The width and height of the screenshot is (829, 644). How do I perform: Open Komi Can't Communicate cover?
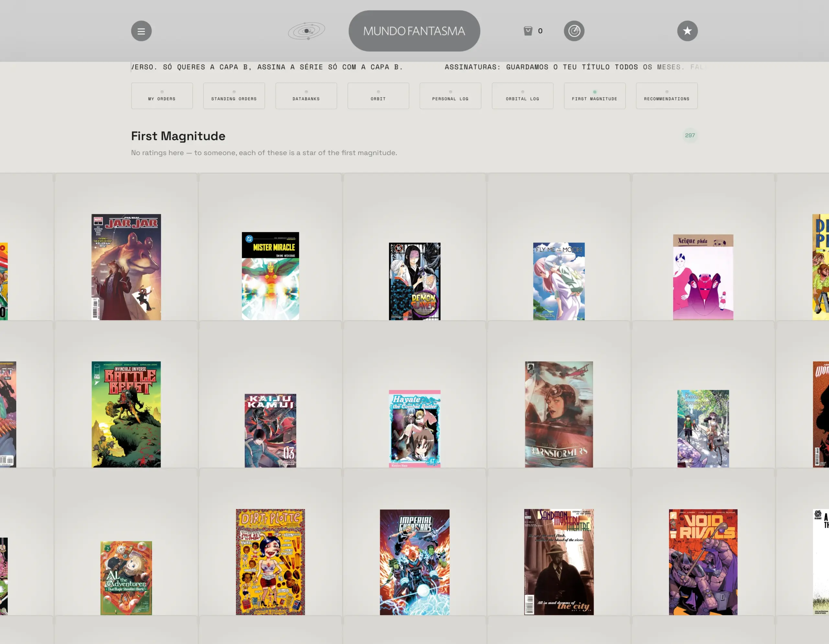pyautogui.click(x=703, y=428)
